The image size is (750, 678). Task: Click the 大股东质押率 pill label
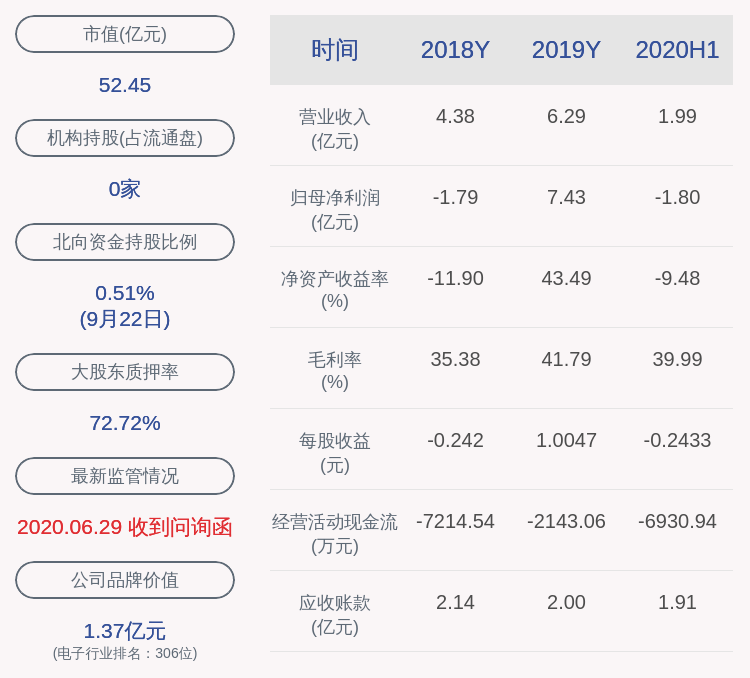tap(125, 372)
